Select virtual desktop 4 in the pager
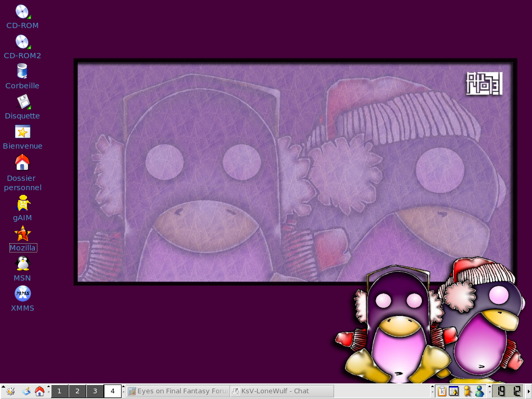 tap(113, 391)
